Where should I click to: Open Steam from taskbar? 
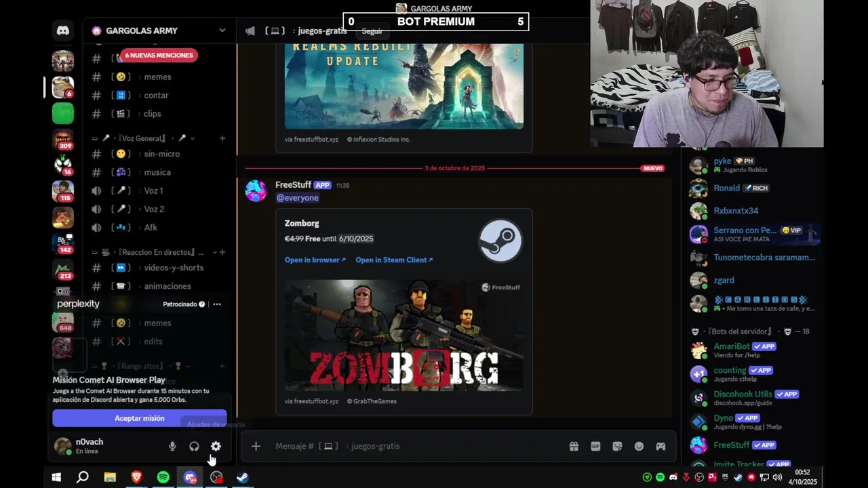243,477
